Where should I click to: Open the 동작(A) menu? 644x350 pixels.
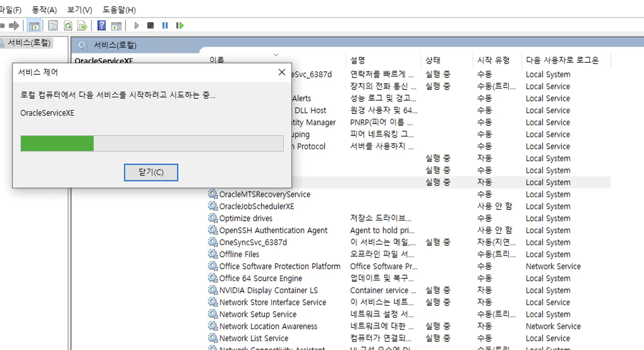tap(44, 10)
